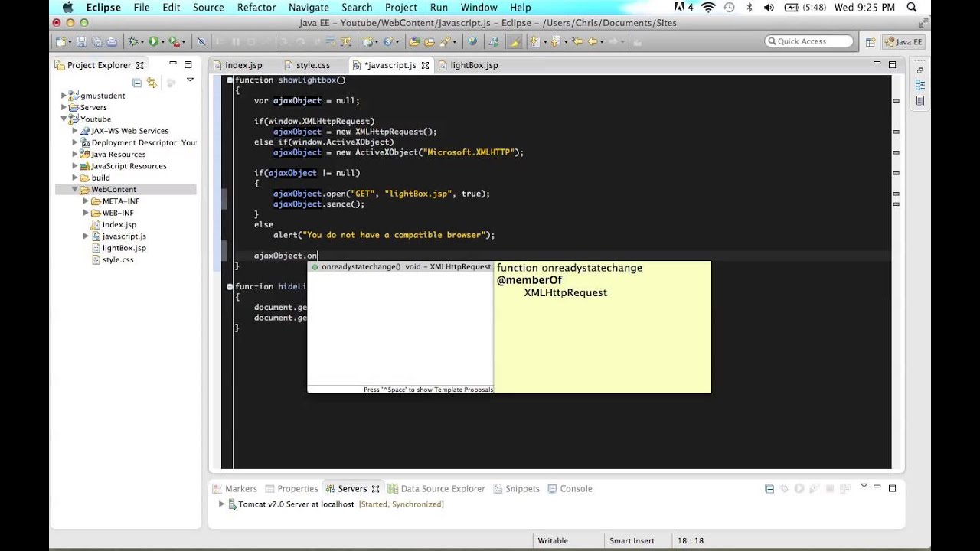The height and width of the screenshot is (551, 980).
Task: Minimize the editor area
Action: 877,64
